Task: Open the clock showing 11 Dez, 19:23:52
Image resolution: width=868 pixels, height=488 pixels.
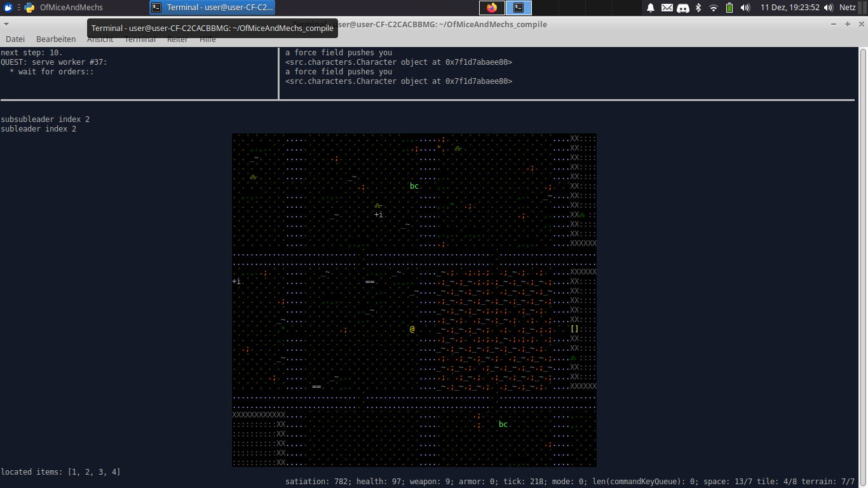Action: click(790, 8)
